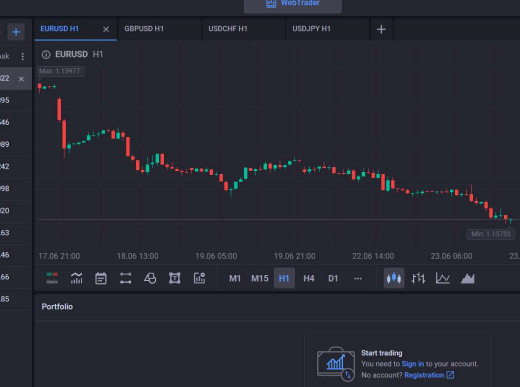Expand more timeframes with the ellipsis button
Screen dimensions: 520x387
358,278
